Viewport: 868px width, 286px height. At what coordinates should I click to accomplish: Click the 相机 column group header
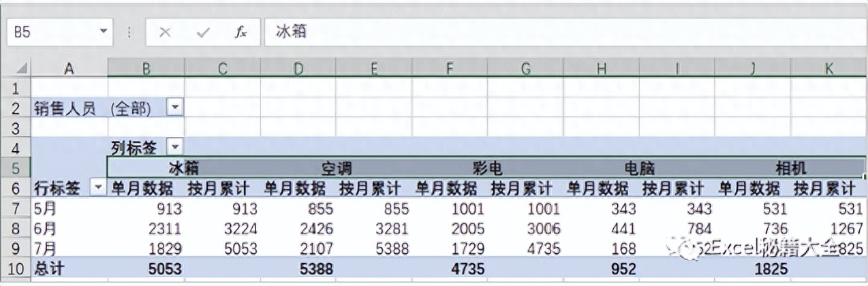click(x=790, y=168)
